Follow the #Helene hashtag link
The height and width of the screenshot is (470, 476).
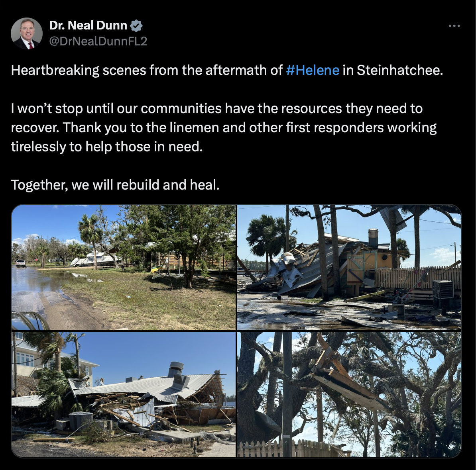[313, 70]
